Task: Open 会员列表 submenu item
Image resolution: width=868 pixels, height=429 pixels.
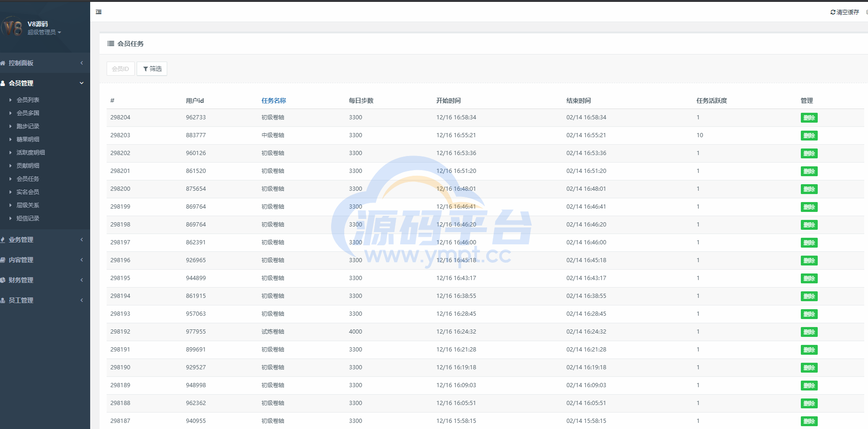Action: (x=28, y=100)
